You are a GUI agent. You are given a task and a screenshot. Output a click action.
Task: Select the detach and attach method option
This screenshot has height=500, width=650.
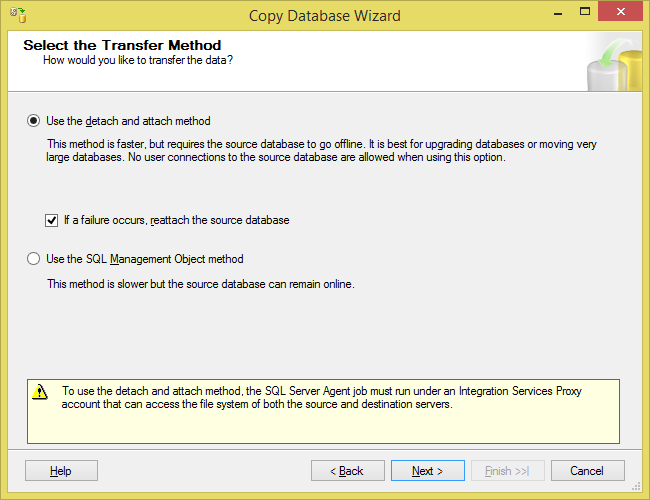click(34, 121)
